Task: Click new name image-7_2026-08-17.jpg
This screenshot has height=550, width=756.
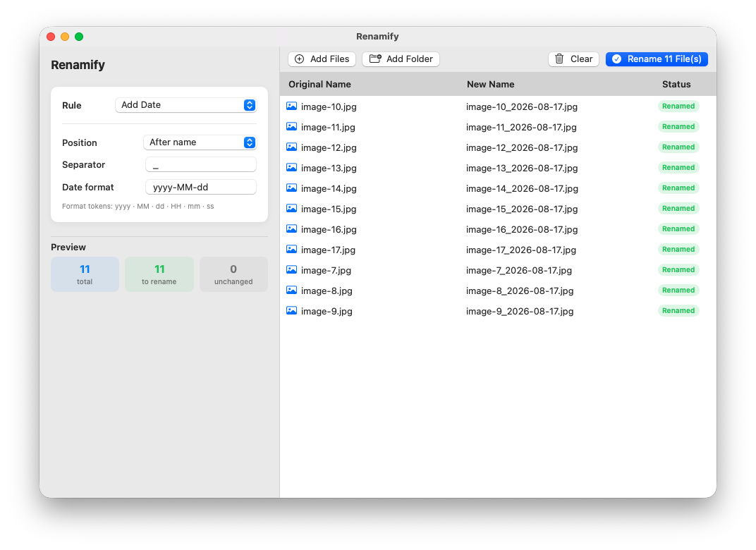Action: (x=519, y=271)
